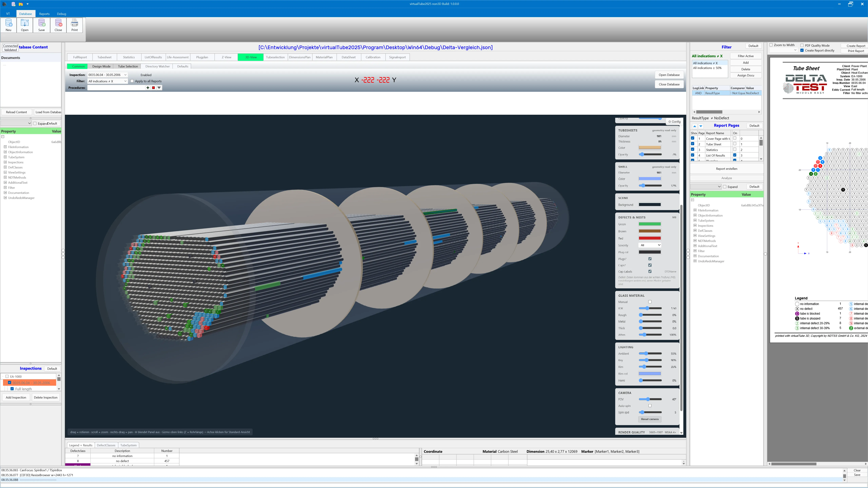Viewport: 868px width, 488px height.
Task: Click the Delete Inspection button
Action: pos(46,397)
